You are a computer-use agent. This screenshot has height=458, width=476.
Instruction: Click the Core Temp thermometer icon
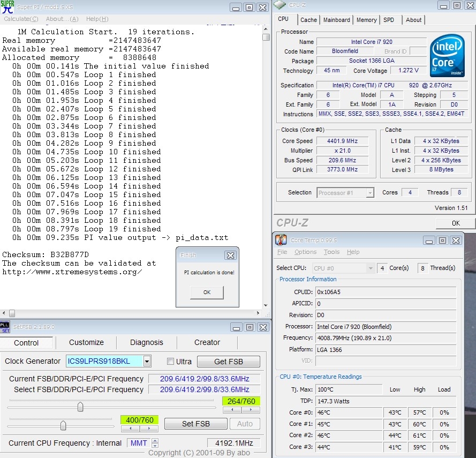point(281,240)
